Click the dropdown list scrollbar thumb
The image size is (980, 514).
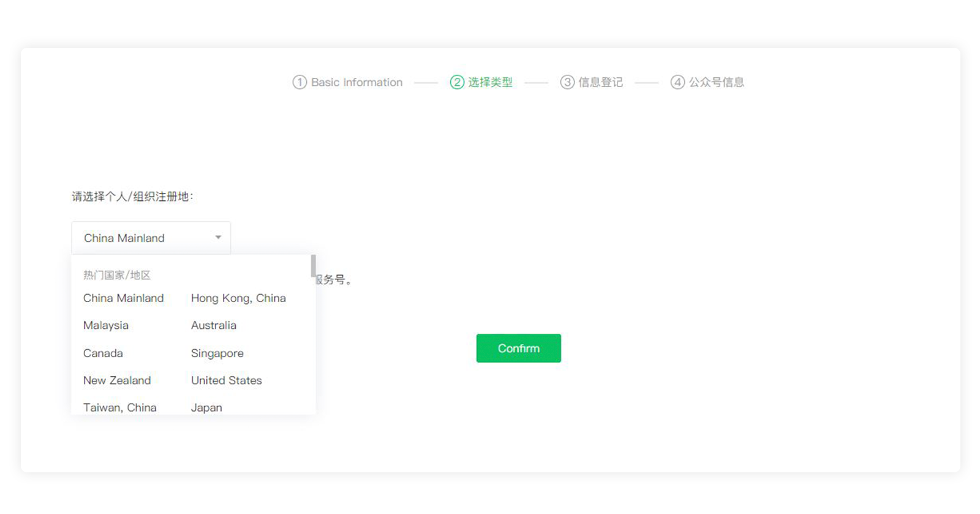click(314, 266)
